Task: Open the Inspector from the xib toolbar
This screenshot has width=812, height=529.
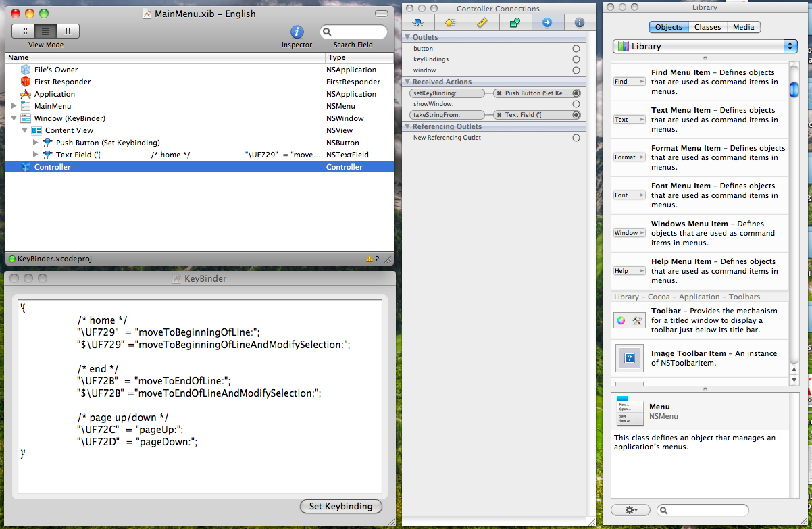Action: click(297, 32)
